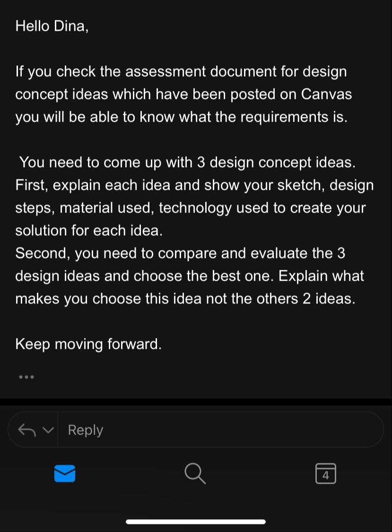Tap the reply arrow icon
The width and height of the screenshot is (392, 532).
(27, 430)
